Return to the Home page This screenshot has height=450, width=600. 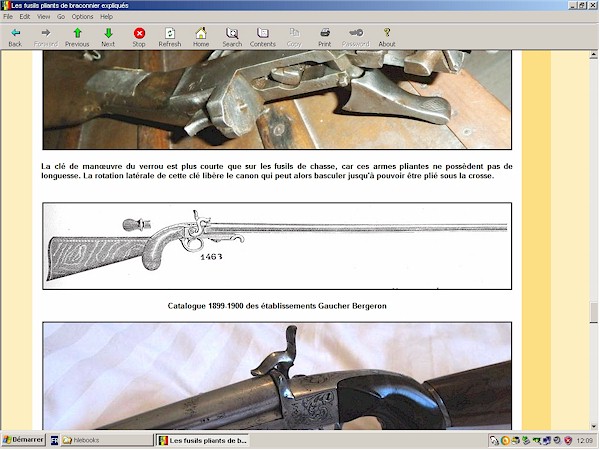201,38
